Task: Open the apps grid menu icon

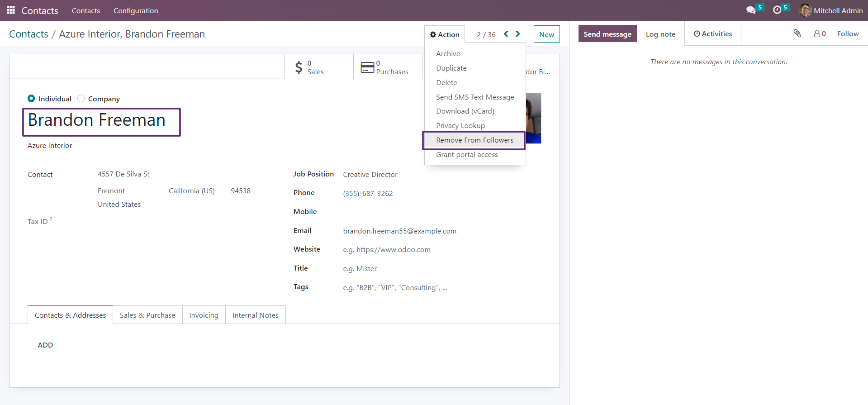Action: (x=11, y=10)
